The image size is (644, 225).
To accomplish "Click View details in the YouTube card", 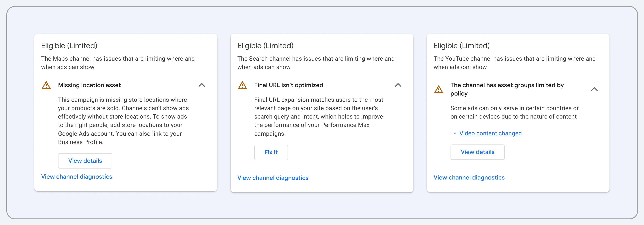I will (477, 152).
